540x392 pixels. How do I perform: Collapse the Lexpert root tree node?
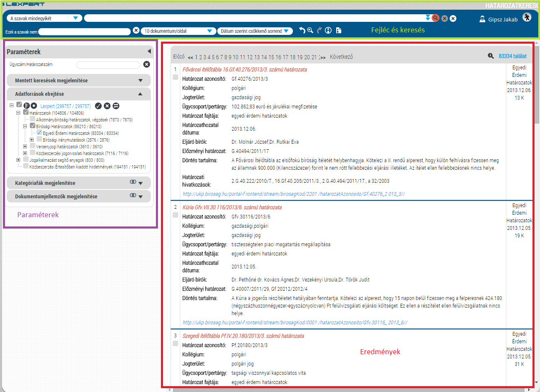click(x=11, y=106)
